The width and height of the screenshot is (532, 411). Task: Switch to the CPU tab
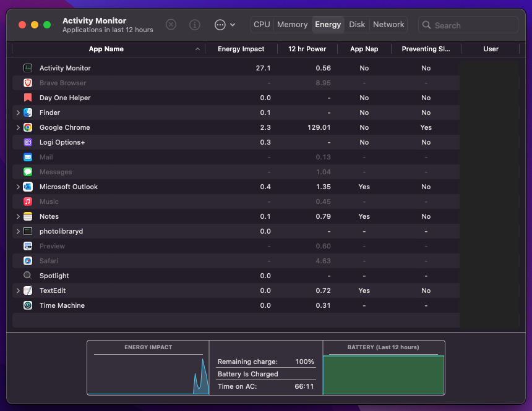(x=262, y=25)
